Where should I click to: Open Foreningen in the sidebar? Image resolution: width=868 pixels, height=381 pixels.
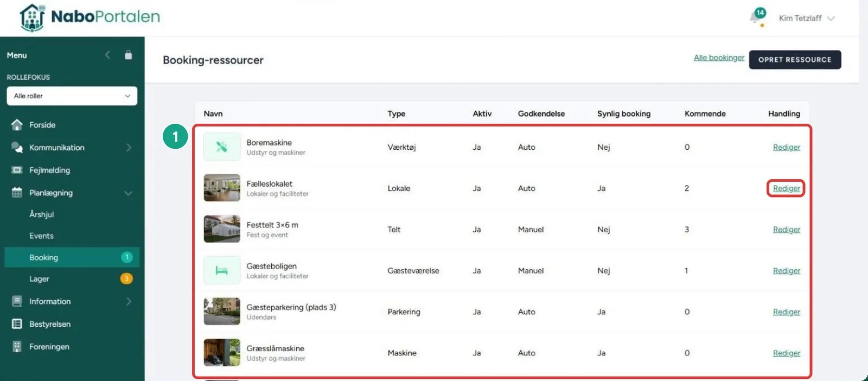49,347
